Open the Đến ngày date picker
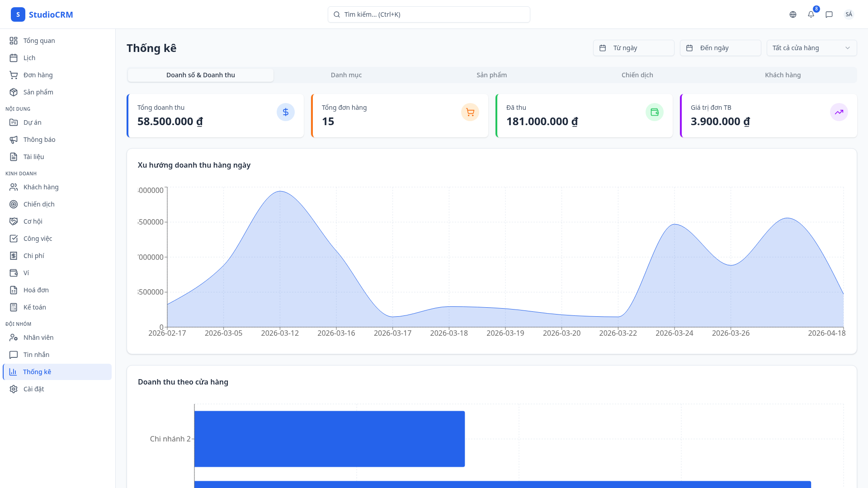The image size is (868, 488). [720, 48]
